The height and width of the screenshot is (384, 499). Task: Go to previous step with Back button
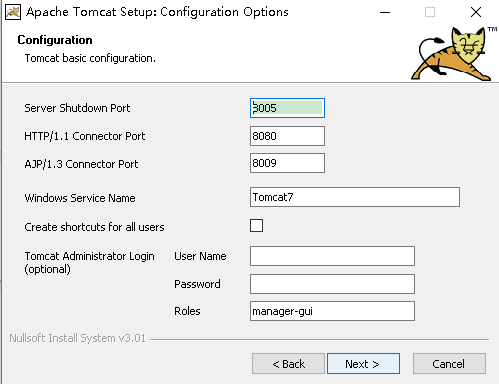tap(288, 364)
